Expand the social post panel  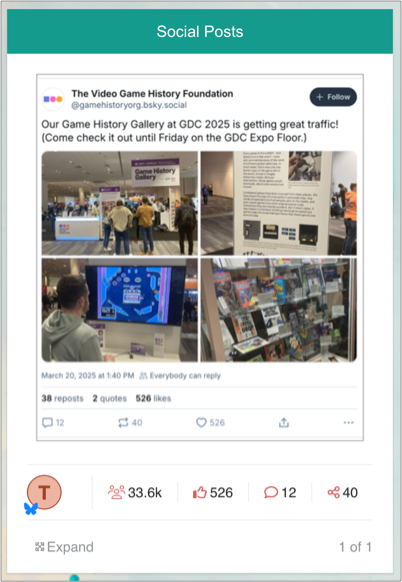64,547
